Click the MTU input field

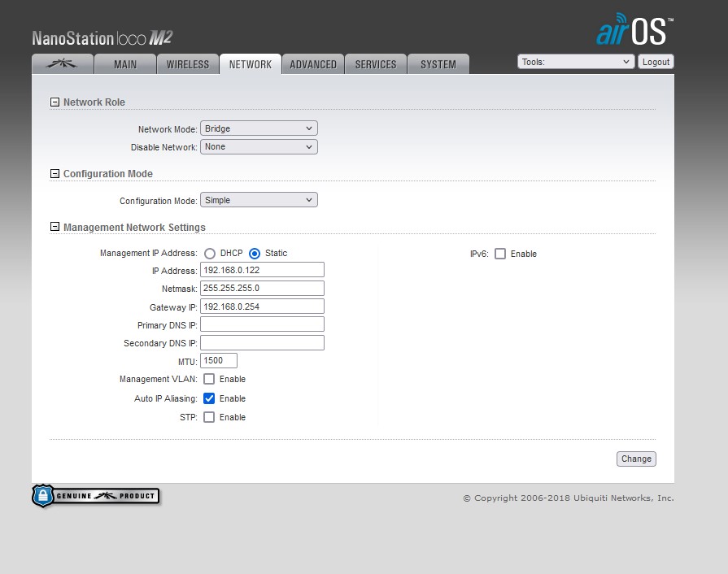coord(219,360)
